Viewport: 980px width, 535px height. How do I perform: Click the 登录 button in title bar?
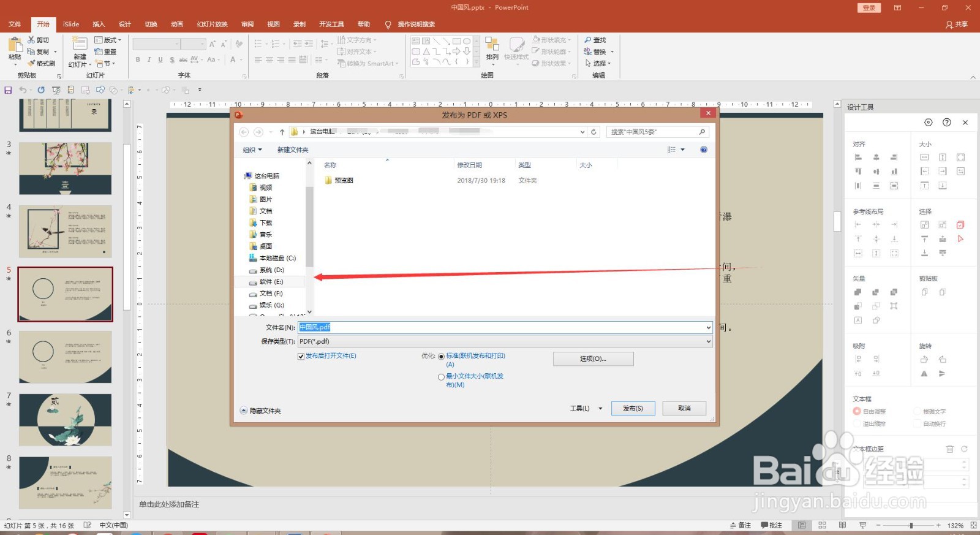tap(869, 7)
